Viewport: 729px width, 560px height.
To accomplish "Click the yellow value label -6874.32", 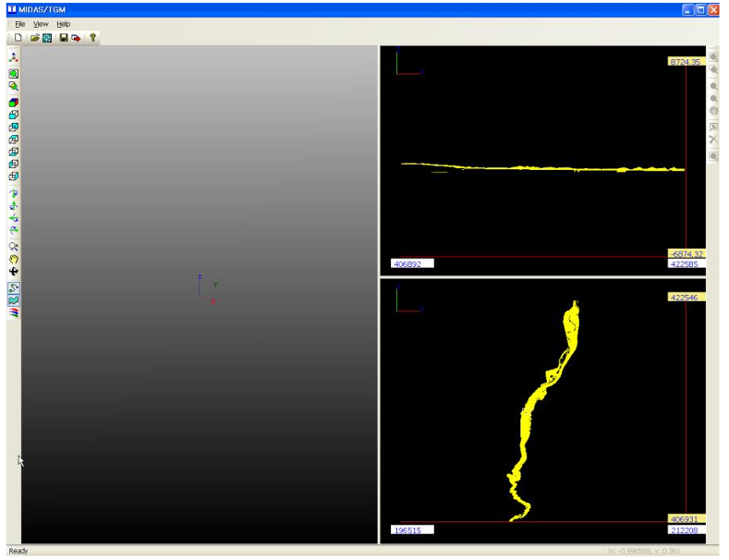I will coord(686,253).
